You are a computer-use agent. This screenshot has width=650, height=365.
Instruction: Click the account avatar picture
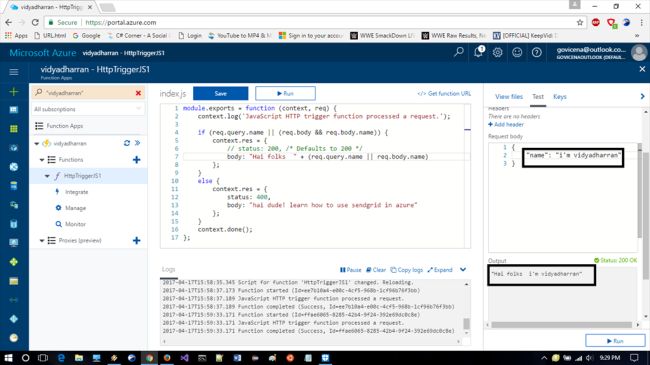[x=639, y=53]
